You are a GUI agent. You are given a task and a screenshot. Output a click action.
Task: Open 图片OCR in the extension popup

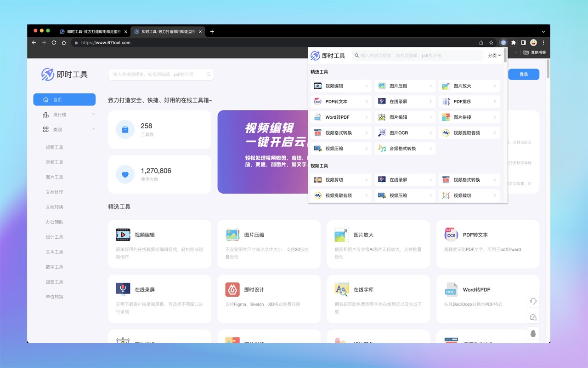(405, 133)
